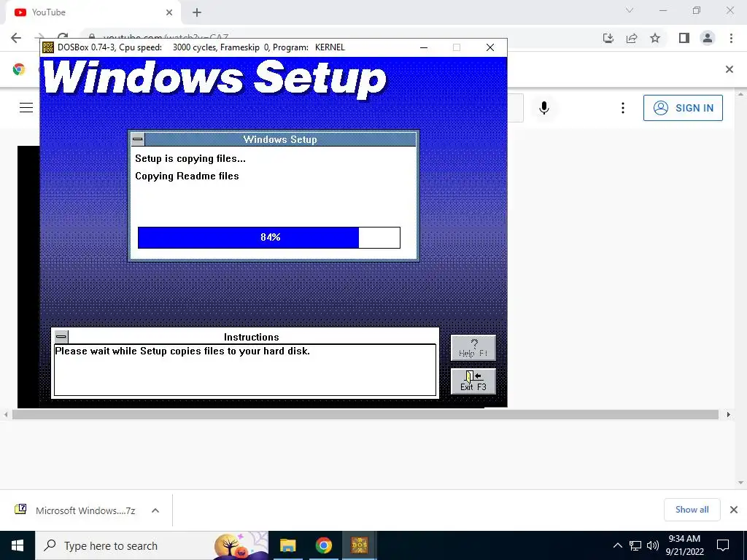Click the YouTube SIGN IN button
This screenshot has height=560, width=747.
click(683, 108)
